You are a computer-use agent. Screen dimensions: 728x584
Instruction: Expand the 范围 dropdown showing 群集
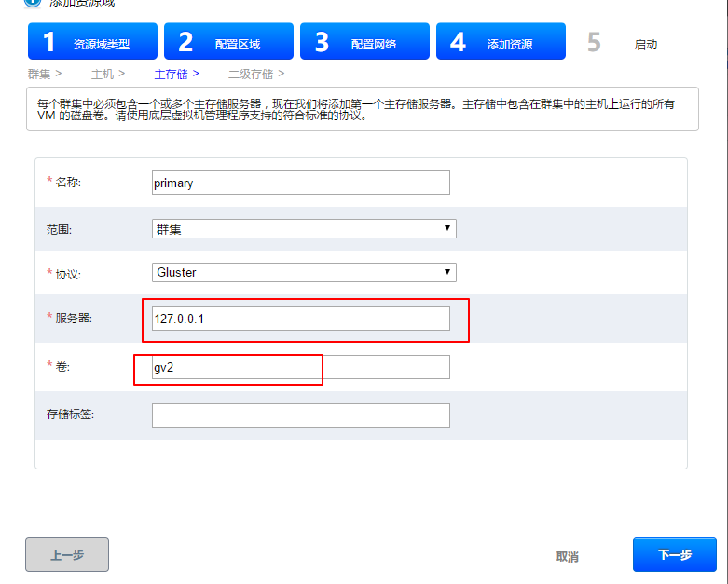(304, 228)
